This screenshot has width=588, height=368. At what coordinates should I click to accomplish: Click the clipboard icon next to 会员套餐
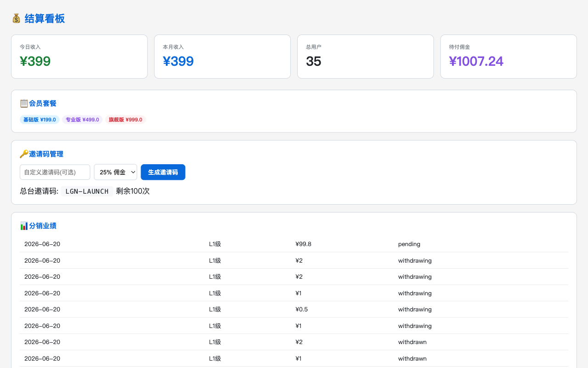point(24,103)
